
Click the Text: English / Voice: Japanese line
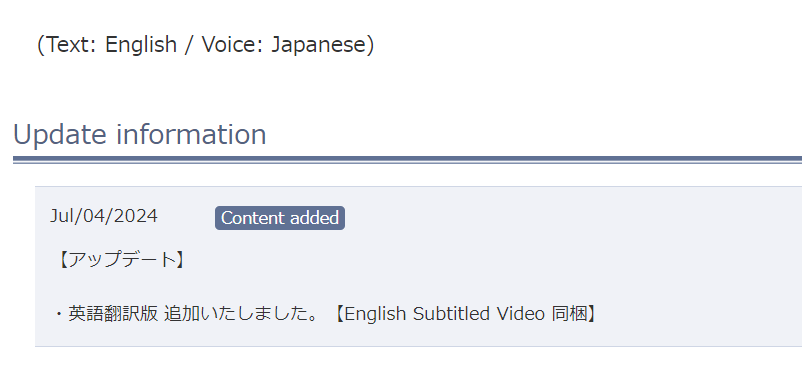206,44
